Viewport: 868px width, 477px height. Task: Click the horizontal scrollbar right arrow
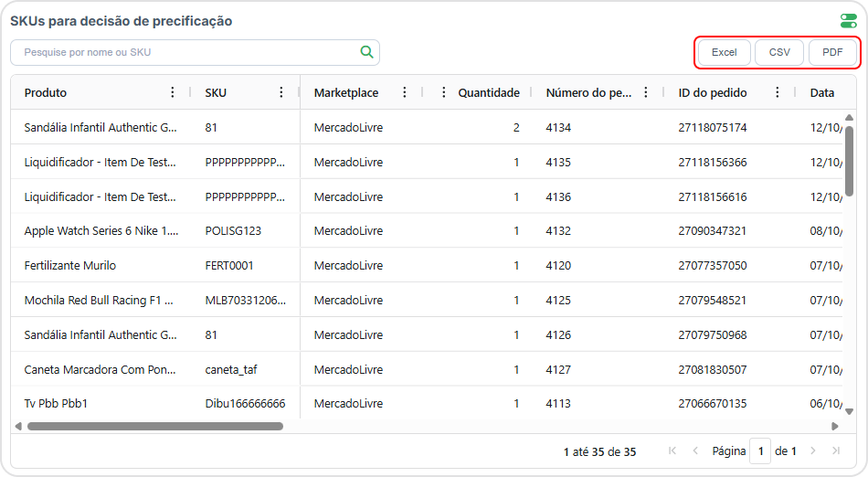(x=835, y=426)
